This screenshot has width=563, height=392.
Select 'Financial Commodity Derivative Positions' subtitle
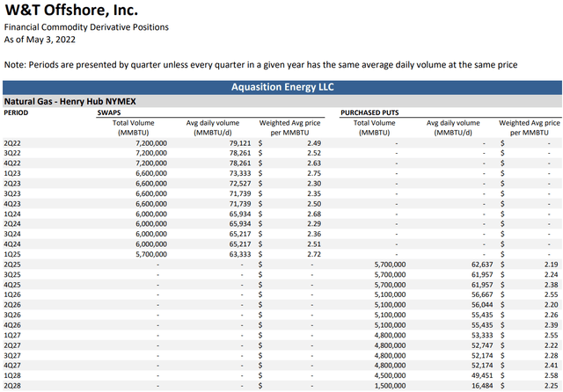(x=86, y=27)
